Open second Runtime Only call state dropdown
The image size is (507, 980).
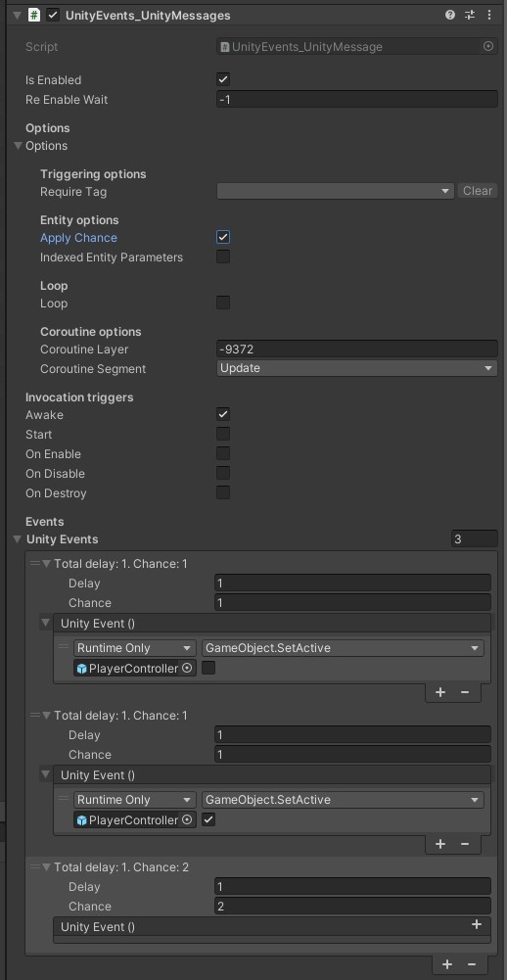[x=134, y=800]
